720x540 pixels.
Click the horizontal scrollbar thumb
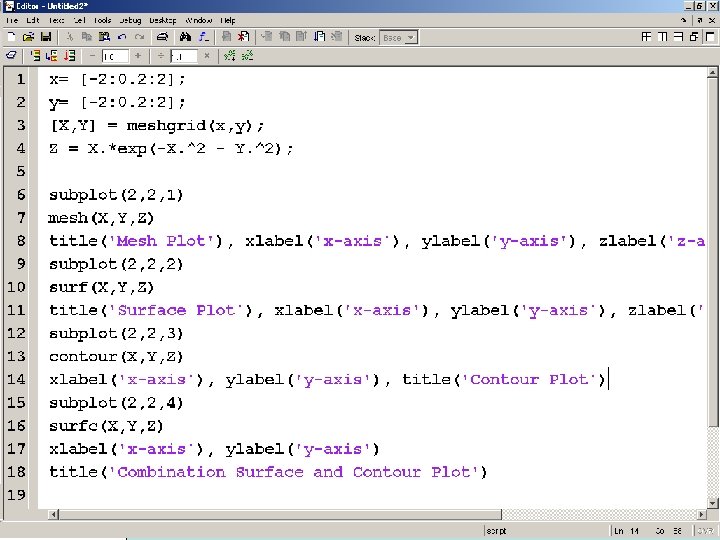point(280,514)
